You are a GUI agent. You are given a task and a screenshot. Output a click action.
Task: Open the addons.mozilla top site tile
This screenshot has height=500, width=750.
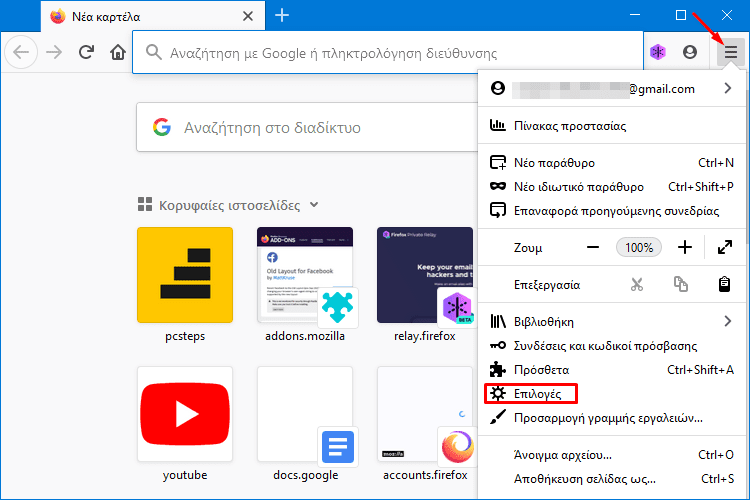pyautogui.click(x=305, y=275)
